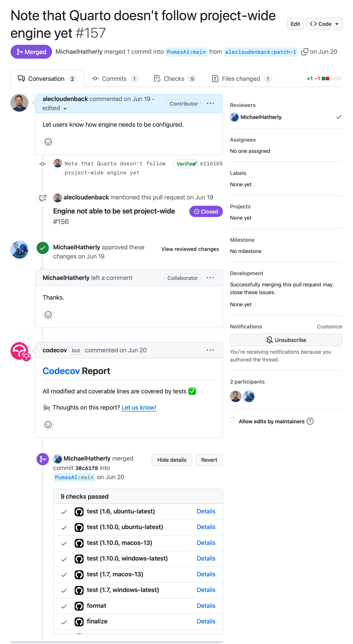The image size is (353, 644).
Task: Unsubscribe from notifications
Action: (x=286, y=340)
